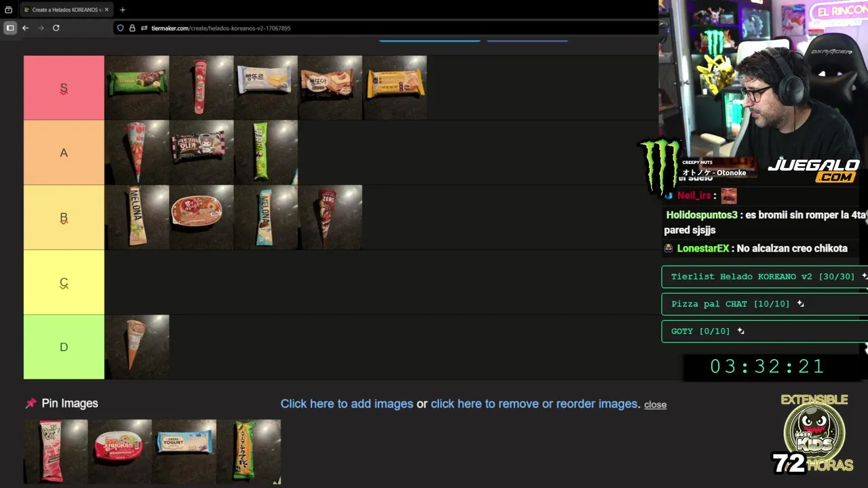Click the Monster Energy logo overlay
868x488 pixels.
(x=660, y=166)
